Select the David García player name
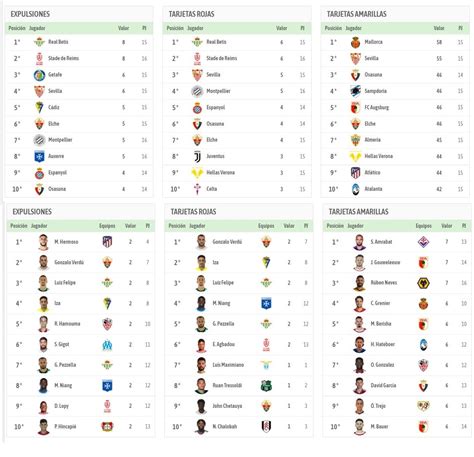The image size is (474, 457). (383, 386)
